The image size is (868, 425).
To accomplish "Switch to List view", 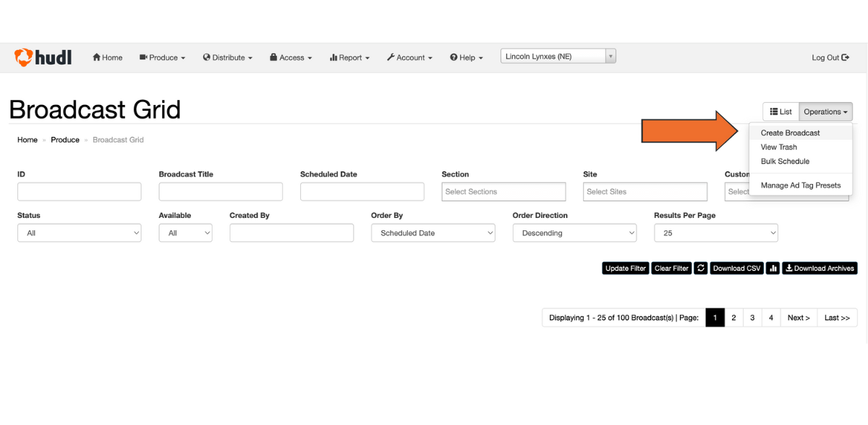I will 780,111.
